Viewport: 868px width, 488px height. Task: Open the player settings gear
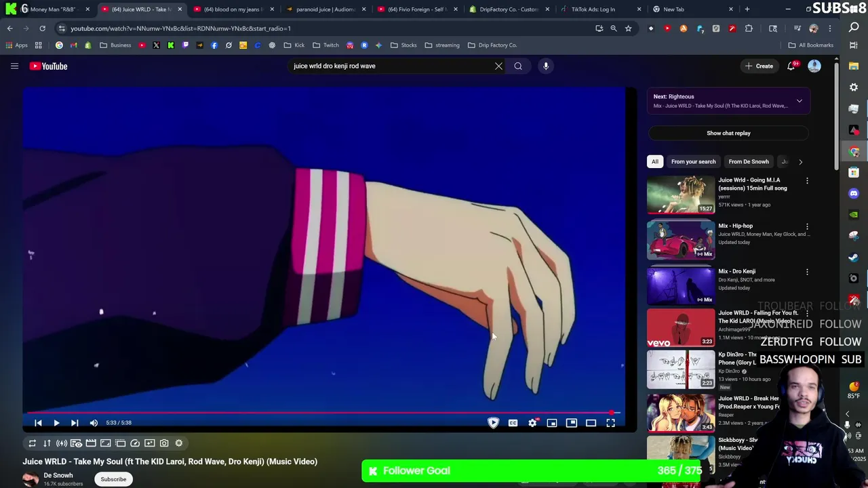click(533, 423)
